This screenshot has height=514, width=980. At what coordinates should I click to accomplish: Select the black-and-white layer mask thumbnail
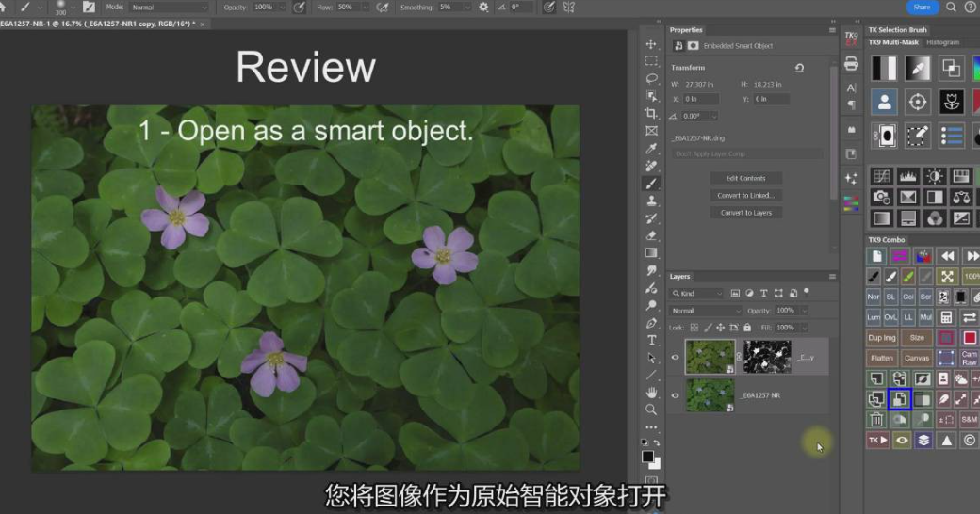(766, 357)
